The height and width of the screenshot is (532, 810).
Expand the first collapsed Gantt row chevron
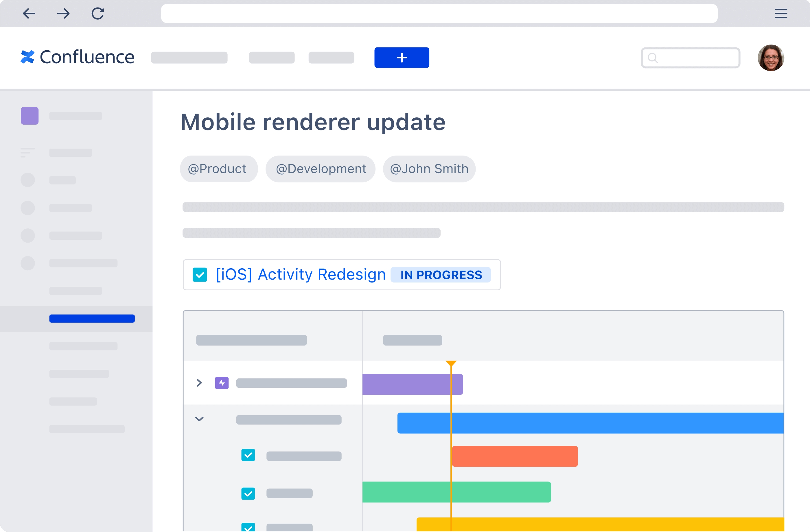[x=199, y=383]
